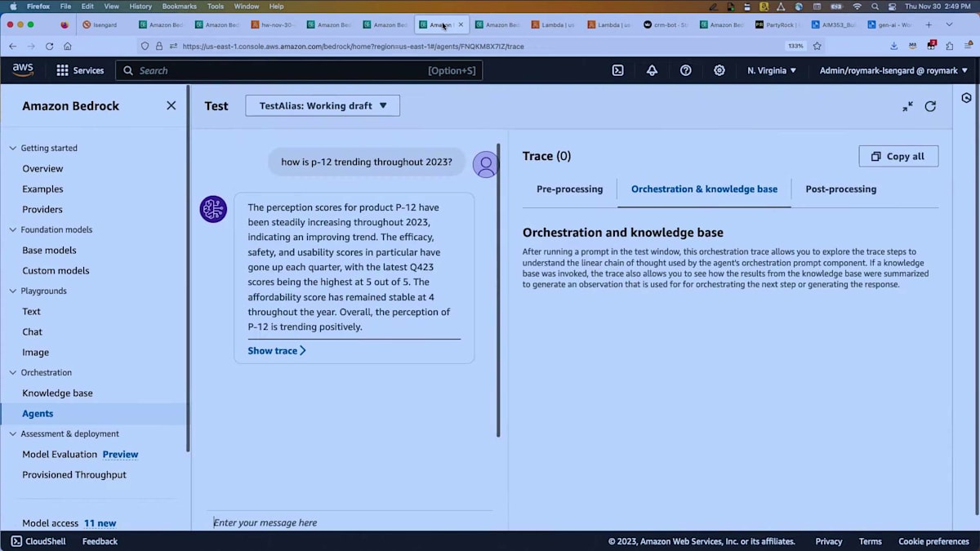Open macOS Spotlight search icon
The width and height of the screenshot is (980, 551).
(875, 6)
